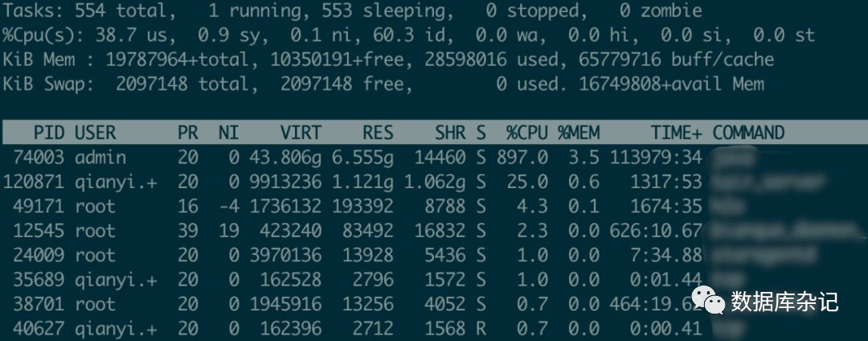Select the USER column header
Viewport: 868px width, 341px height.
click(95, 133)
